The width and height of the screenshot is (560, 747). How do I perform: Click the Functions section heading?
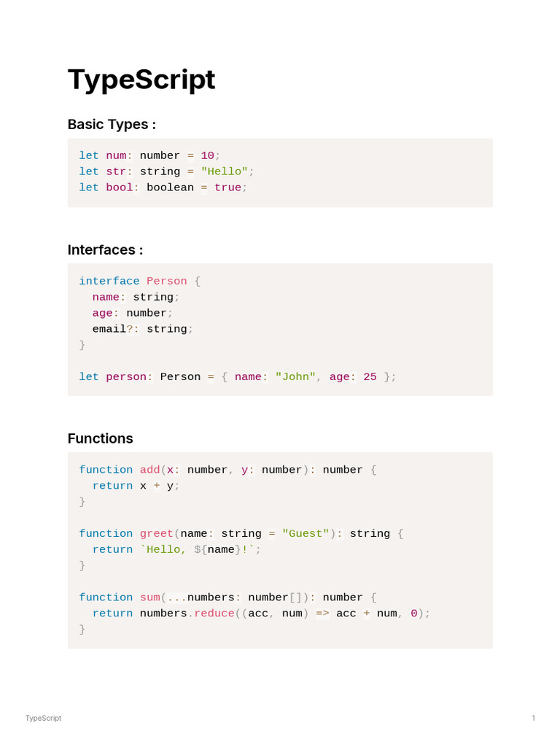click(x=100, y=438)
